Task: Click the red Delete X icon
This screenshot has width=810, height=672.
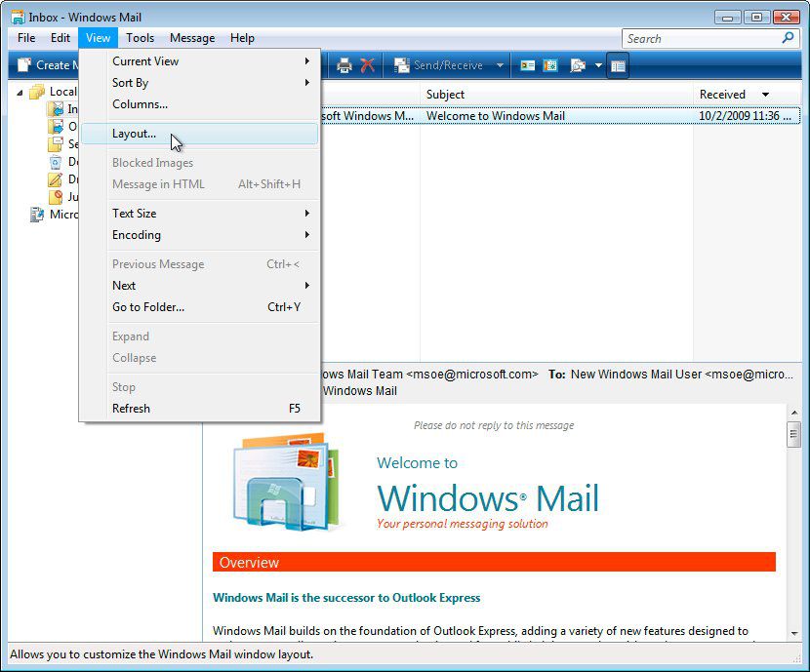Action: (367, 65)
